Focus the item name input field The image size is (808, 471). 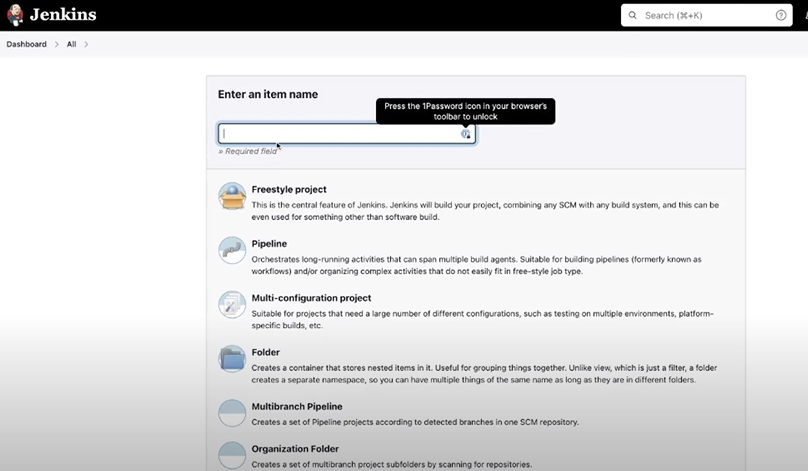tap(346, 133)
